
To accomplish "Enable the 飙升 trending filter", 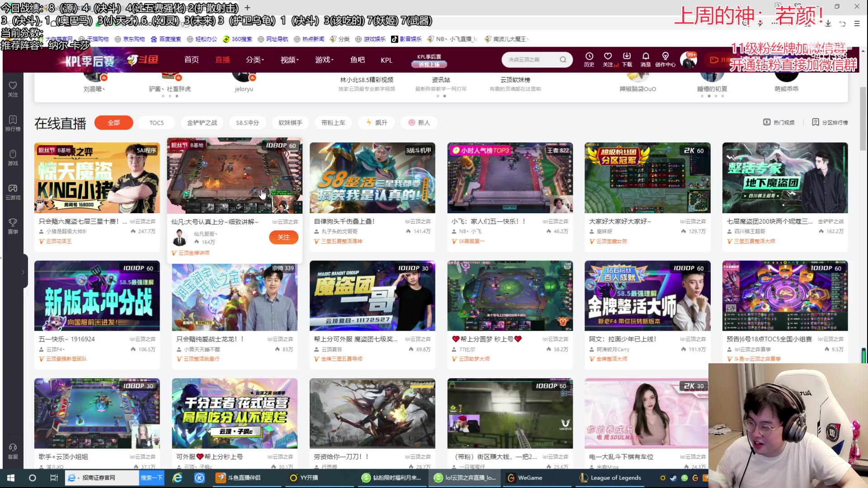I will 376,122.
